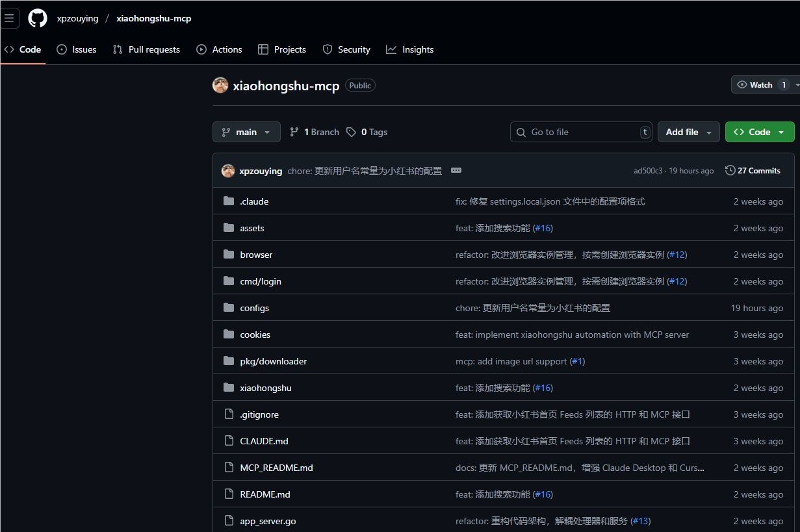The width and height of the screenshot is (800, 532).
Task: Open the cmd/login folder
Action: click(261, 281)
